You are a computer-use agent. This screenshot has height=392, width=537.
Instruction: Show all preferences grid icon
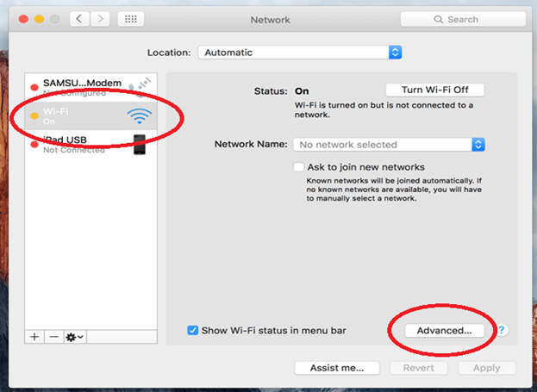(x=130, y=19)
